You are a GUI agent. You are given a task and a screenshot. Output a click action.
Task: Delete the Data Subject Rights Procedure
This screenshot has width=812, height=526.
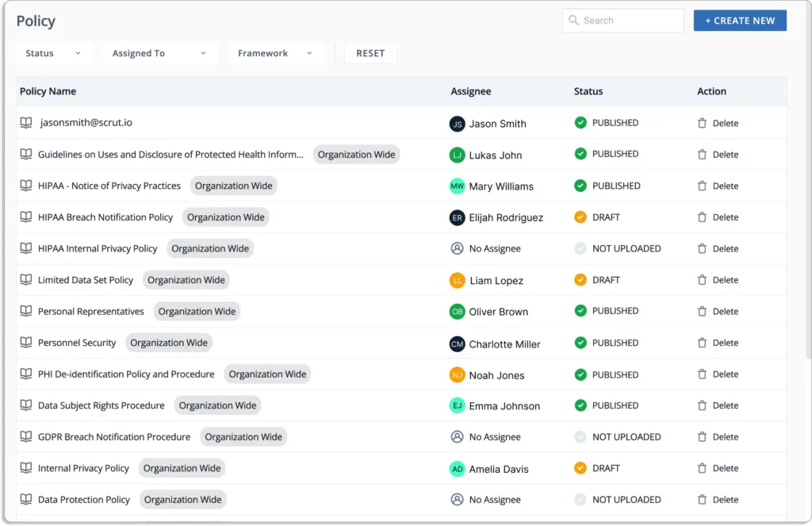pyautogui.click(x=718, y=405)
